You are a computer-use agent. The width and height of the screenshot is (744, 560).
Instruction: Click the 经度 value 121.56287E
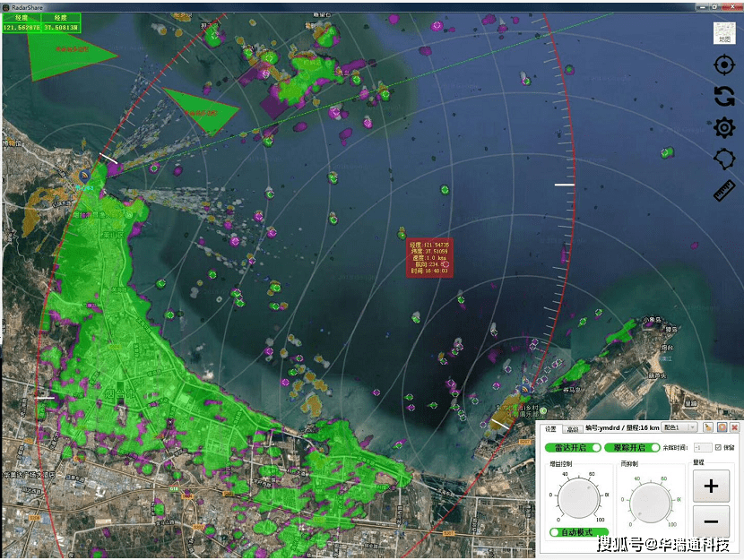coord(22,28)
